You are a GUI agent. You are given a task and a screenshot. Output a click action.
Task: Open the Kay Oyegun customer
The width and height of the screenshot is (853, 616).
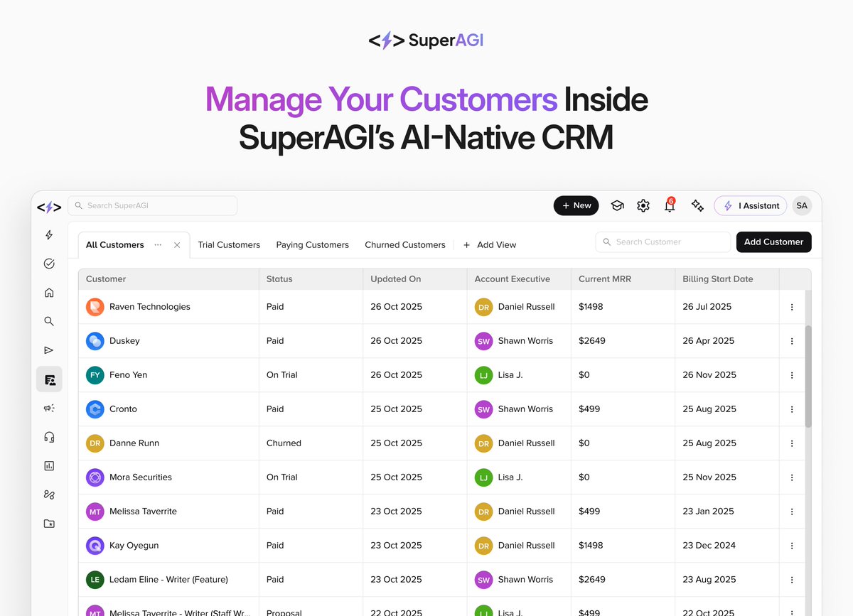click(134, 546)
